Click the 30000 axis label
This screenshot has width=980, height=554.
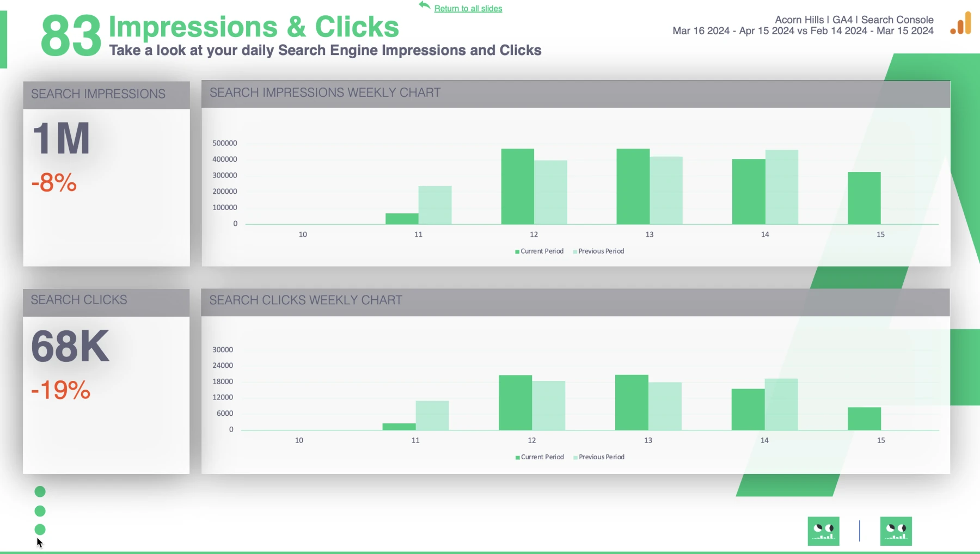[x=223, y=350]
